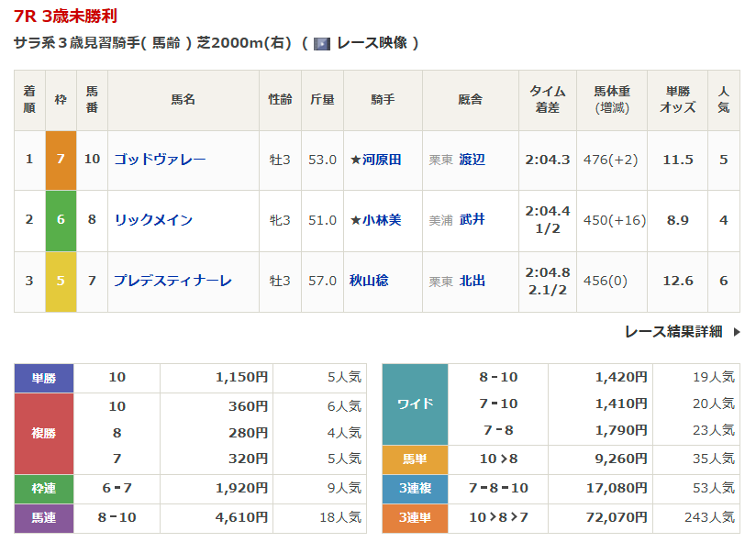
Task: Open trainer 北出 page
Action: [472, 281]
